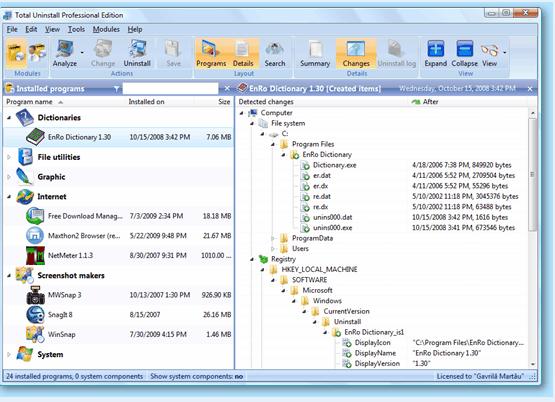Click the Registry node icon
The image size is (555, 402).
pyautogui.click(x=263, y=259)
